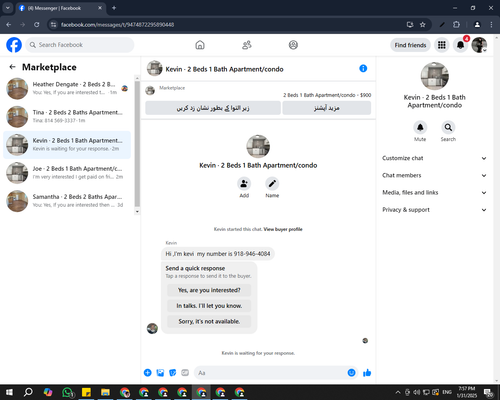Viewport: 500px width, 400px height.
Task: Reload the page in the browser
Action: pos(37,25)
